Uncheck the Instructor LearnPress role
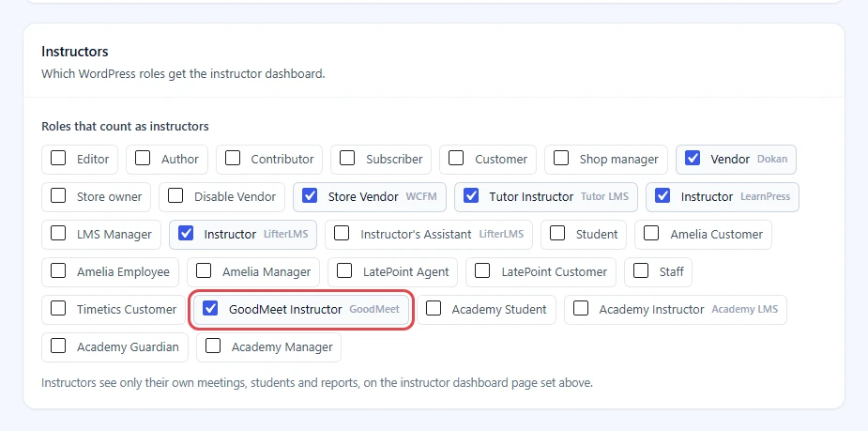 click(x=662, y=196)
